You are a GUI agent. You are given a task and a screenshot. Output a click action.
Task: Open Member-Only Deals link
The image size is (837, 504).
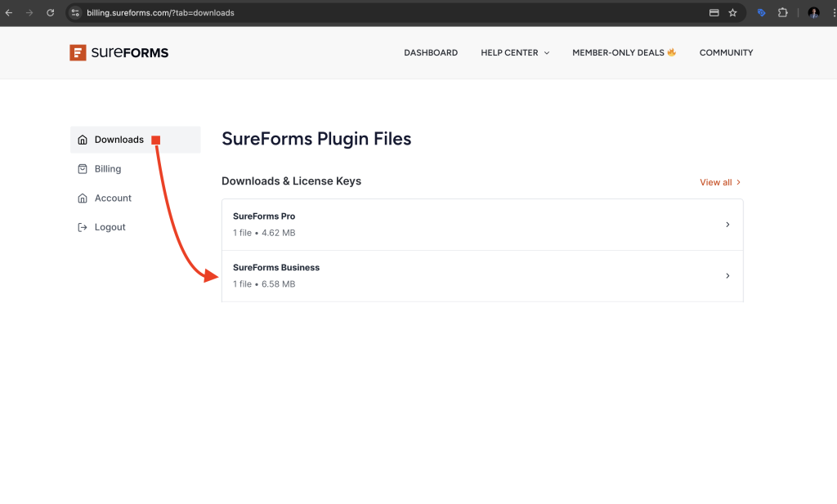[624, 53]
